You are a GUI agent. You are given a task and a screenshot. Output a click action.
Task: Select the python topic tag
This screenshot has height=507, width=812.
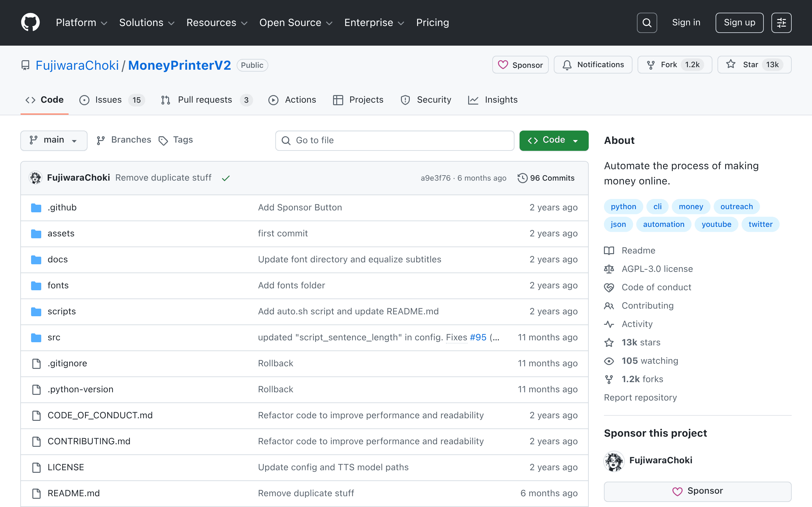pos(623,207)
